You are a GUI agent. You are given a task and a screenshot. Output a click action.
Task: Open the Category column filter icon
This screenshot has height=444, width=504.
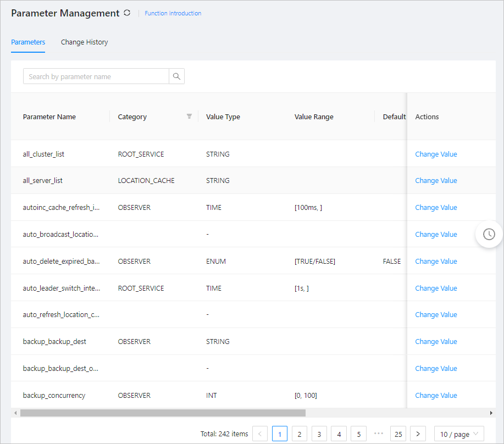pos(189,116)
